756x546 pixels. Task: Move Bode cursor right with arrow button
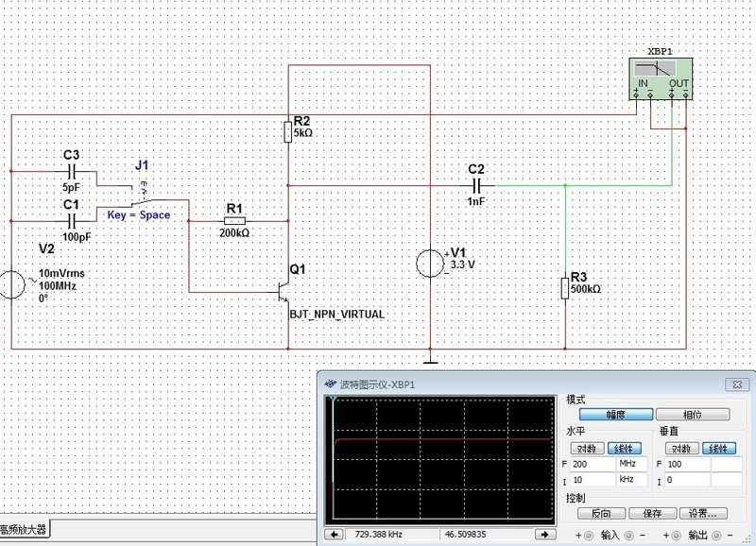[550, 536]
